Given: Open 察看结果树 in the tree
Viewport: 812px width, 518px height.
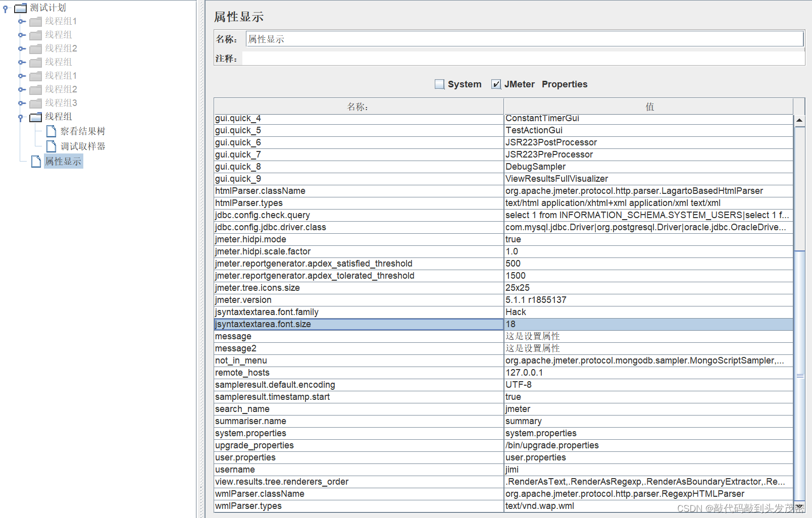Looking at the screenshot, I should point(83,131).
